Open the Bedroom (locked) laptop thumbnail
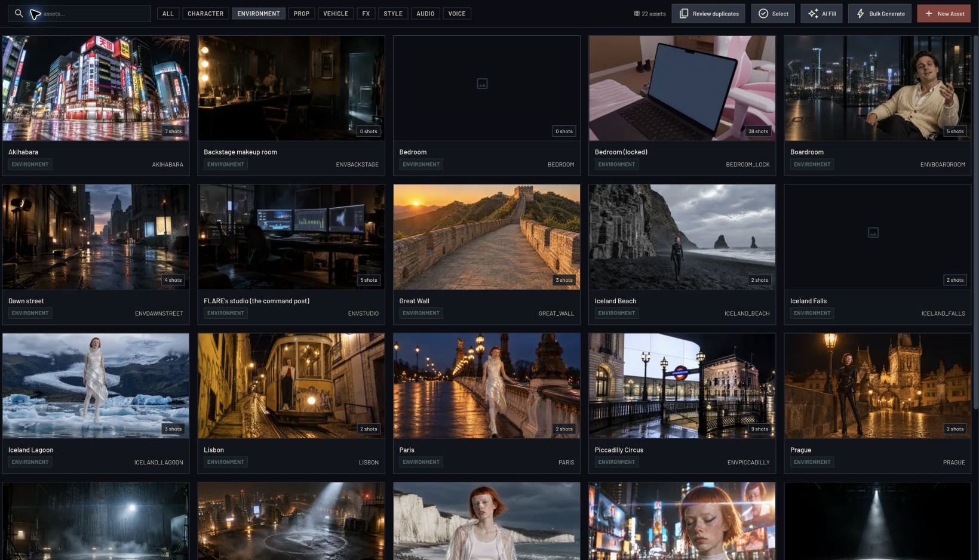 [x=682, y=88]
